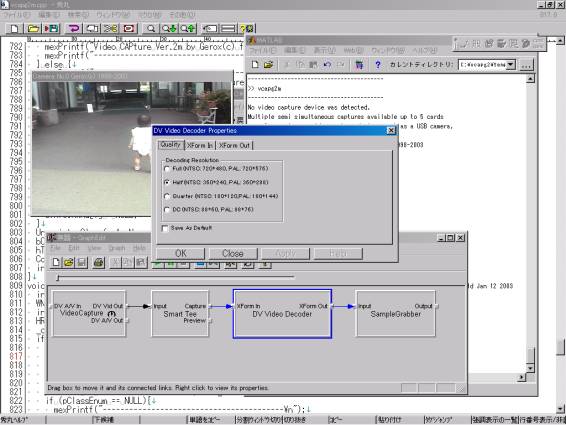This screenshot has width=566, height=425.
Task: Click the Print icon in GraphEdit toolbar
Action: 99,262
